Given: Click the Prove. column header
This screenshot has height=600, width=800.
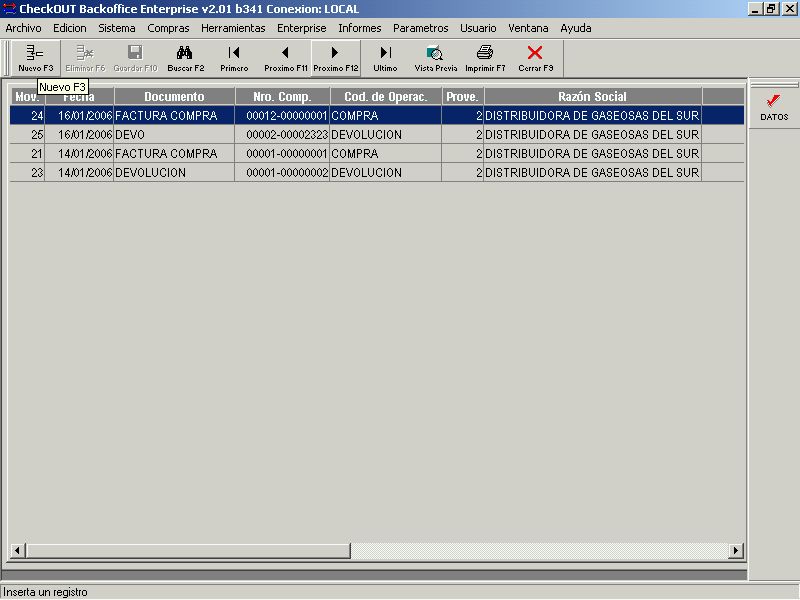Looking at the screenshot, I should pyautogui.click(x=463, y=96).
